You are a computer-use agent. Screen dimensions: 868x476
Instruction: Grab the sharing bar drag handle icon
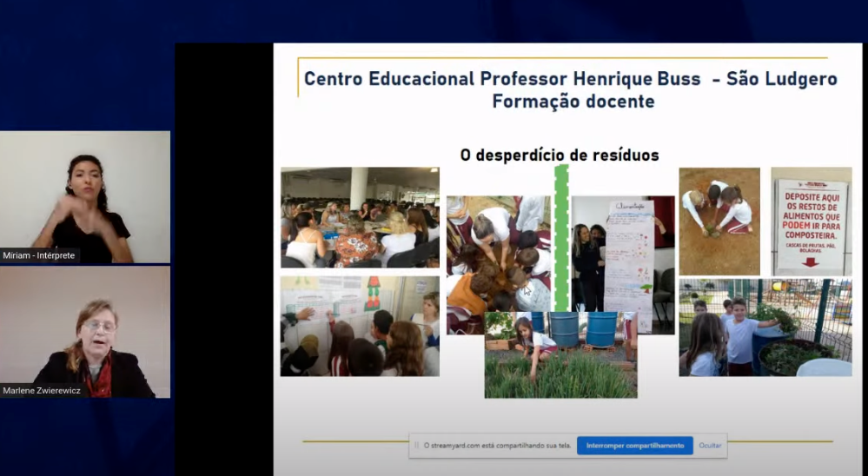(416, 446)
